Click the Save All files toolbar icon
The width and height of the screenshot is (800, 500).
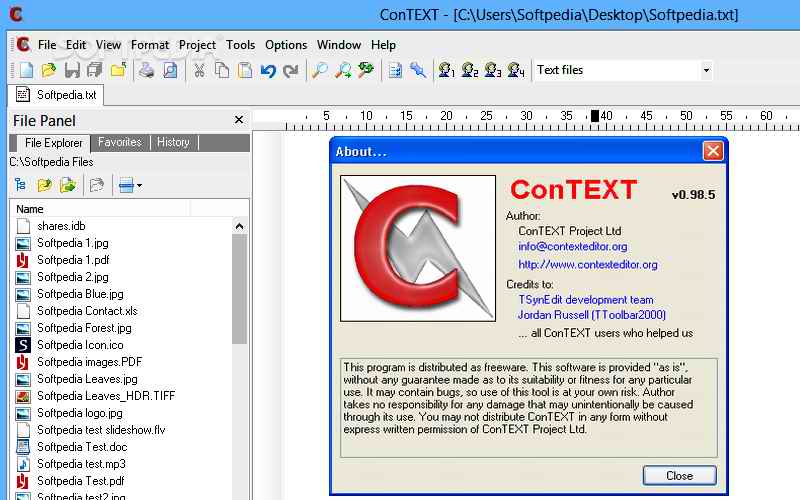[x=95, y=70]
